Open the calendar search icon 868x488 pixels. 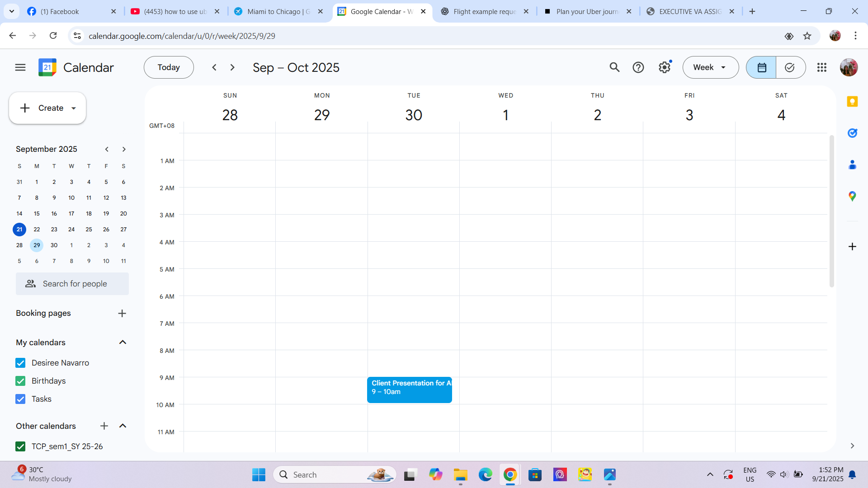[x=614, y=67]
